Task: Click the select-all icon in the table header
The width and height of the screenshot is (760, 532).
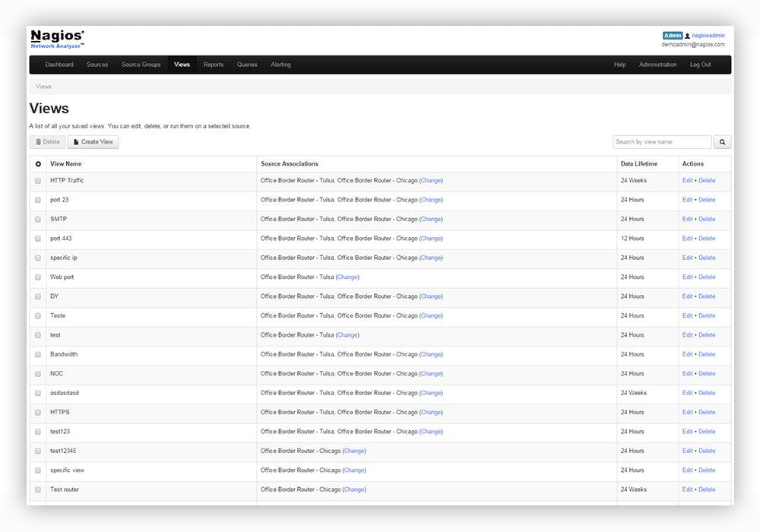Action: 37,163
